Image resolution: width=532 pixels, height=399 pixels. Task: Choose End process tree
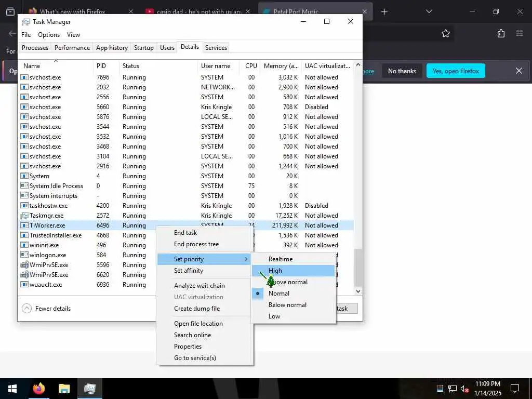point(204,244)
